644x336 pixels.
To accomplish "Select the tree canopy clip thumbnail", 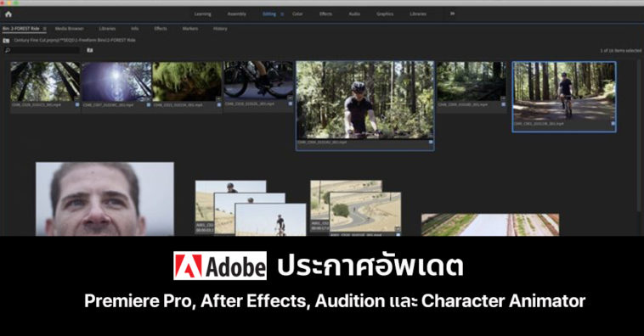I will pyautogui.click(x=45, y=81).
